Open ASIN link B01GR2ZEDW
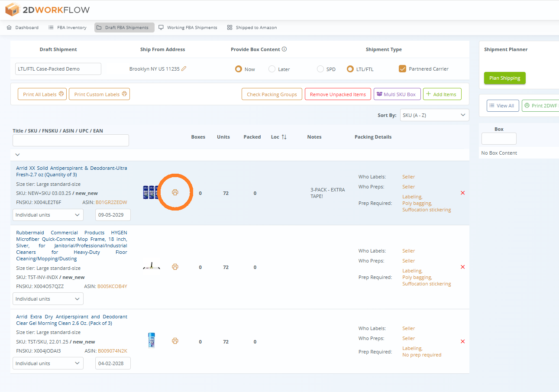 [111, 202]
